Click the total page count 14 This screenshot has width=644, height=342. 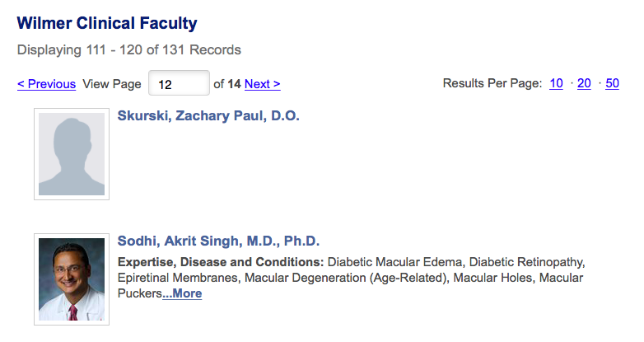234,84
